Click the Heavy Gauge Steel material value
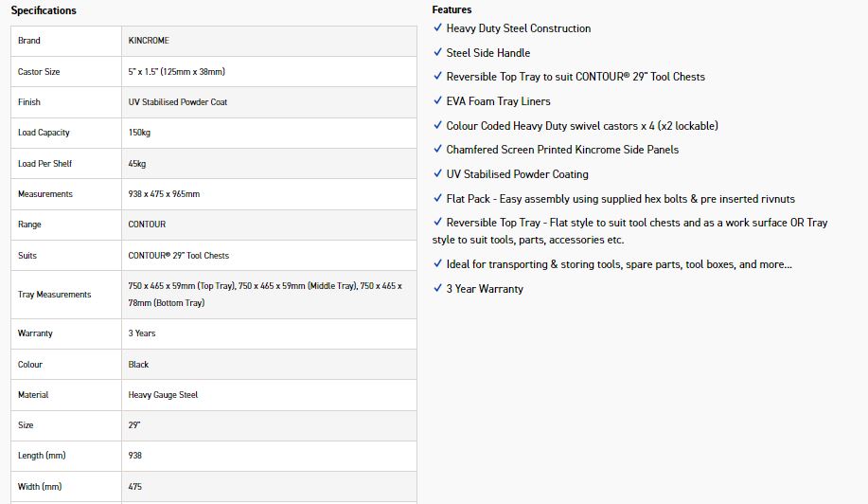This screenshot has height=504, width=868. click(163, 395)
